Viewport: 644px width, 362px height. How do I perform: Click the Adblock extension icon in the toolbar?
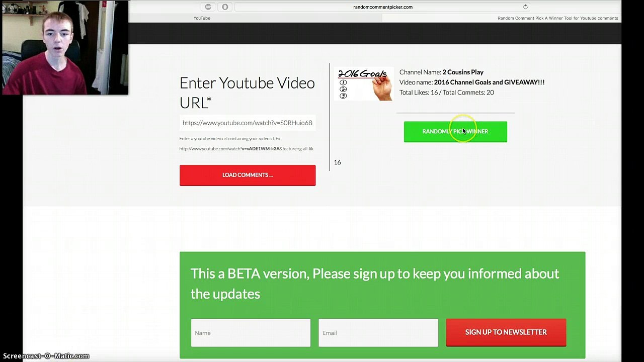(208, 7)
